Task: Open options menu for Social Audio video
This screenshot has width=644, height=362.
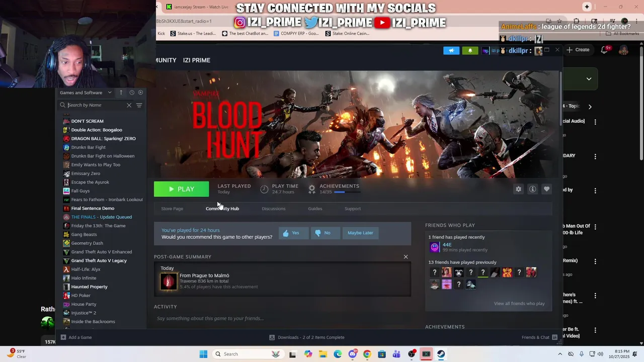Action: (x=595, y=122)
